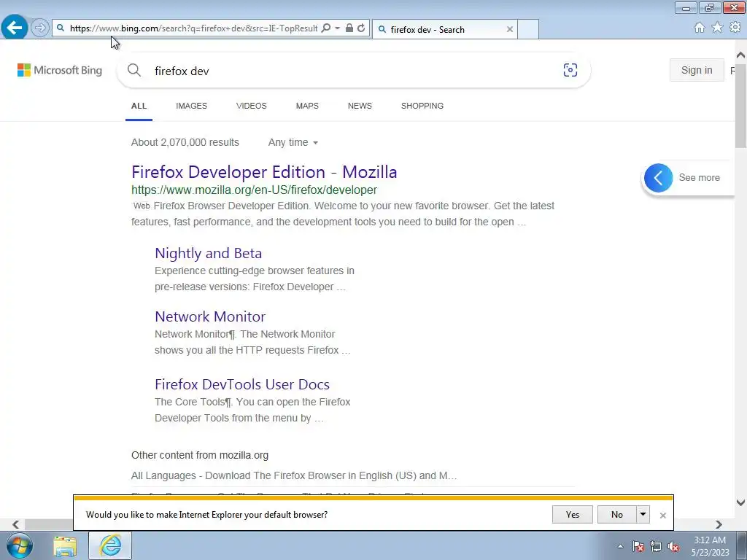Viewport: 747px width, 560px height.
Task: Click the Sign in button
Action: 697,70
